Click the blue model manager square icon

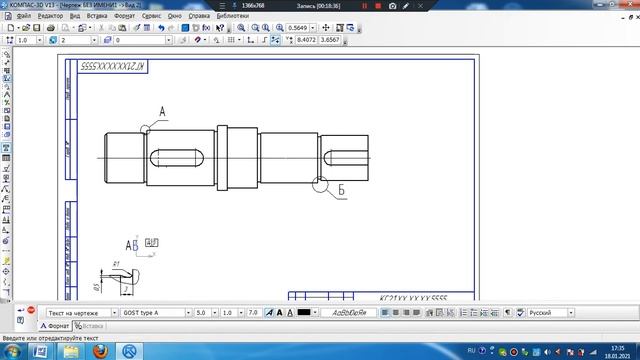185,28
